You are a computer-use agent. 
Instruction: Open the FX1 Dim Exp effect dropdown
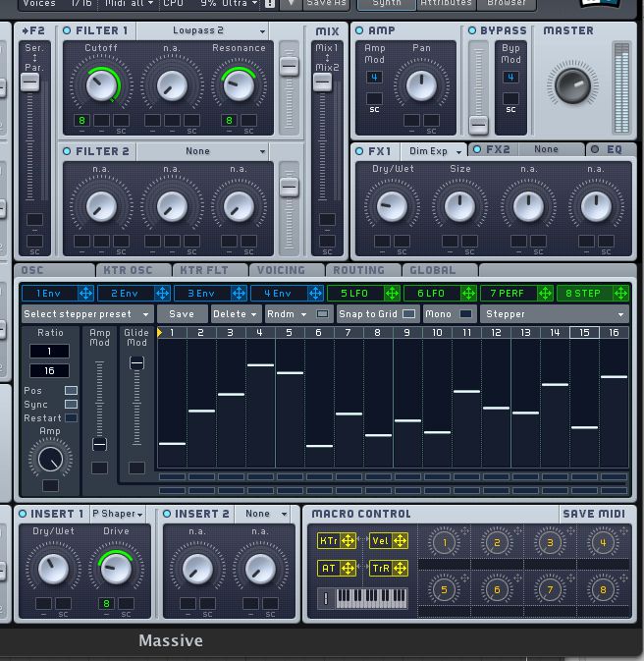434,151
